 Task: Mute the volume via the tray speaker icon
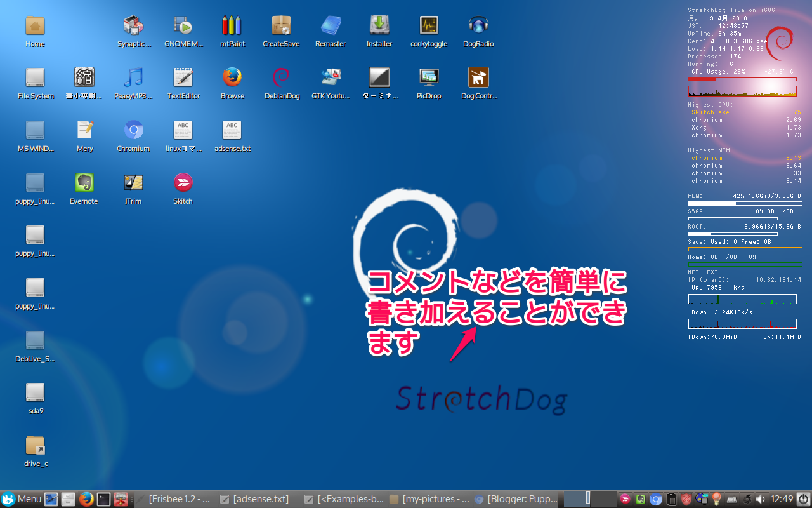click(x=761, y=499)
